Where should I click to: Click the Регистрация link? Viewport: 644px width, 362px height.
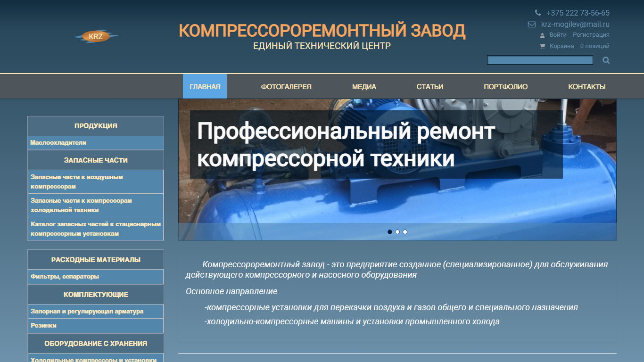[x=591, y=35]
